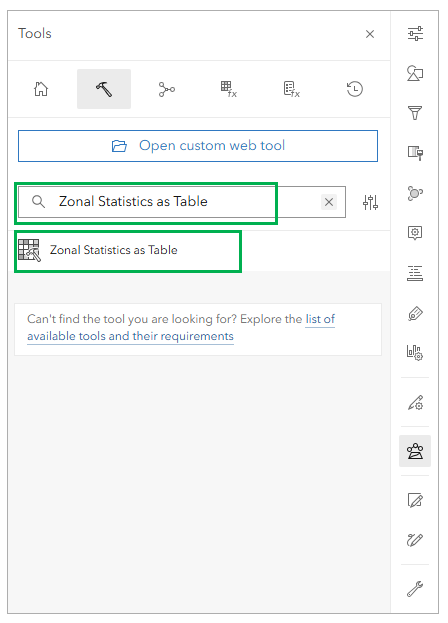Click in the tool search field
Screen dimensions: 448x623
[x=182, y=202]
